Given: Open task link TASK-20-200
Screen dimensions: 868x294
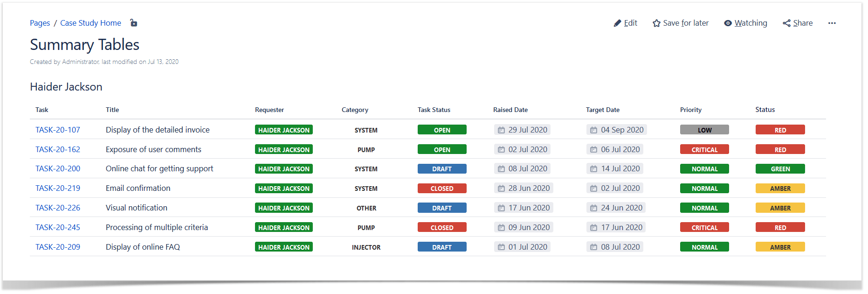Looking at the screenshot, I should (58, 168).
